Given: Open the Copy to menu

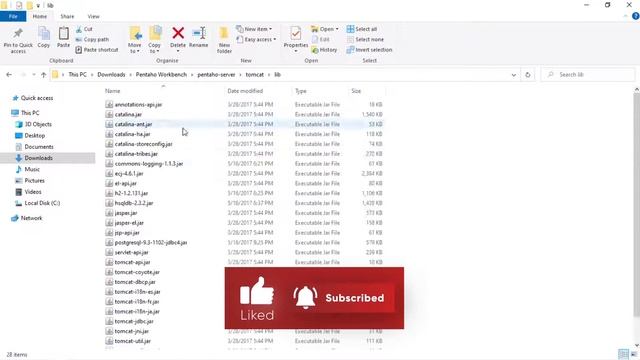Looking at the screenshot, I should tap(155, 40).
